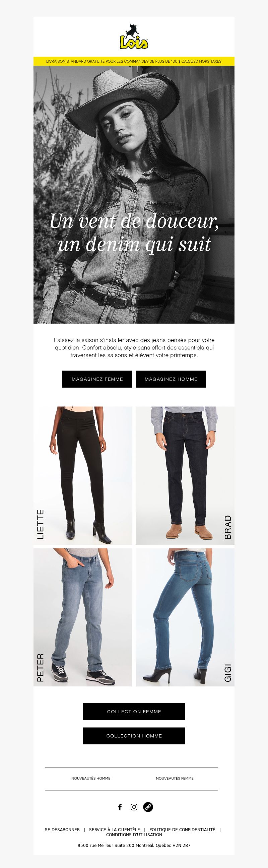Open Politique de confidentialité link
Image resolution: width=268 pixels, height=868 pixels.
[182, 829]
